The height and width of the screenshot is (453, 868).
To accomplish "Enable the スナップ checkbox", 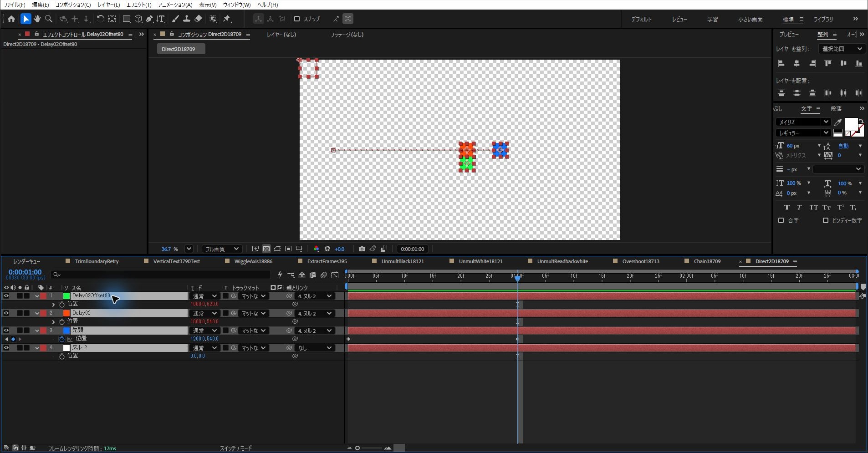I will click(297, 19).
